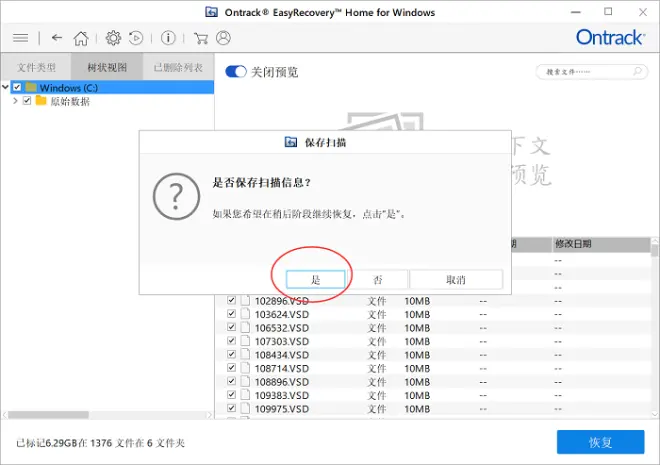Switch to the 已删除列表 tab
Viewport: 660px width, 465px height.
(178, 67)
